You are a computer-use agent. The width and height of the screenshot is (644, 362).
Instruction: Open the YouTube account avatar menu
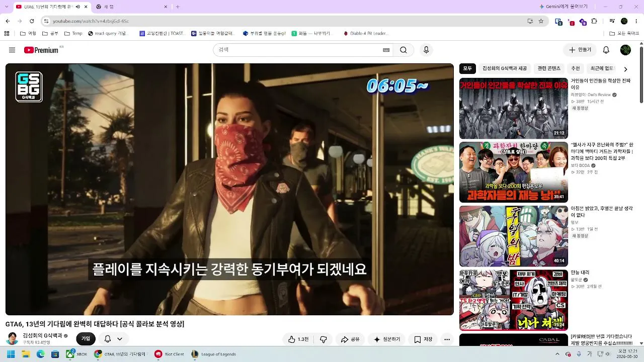(x=625, y=50)
